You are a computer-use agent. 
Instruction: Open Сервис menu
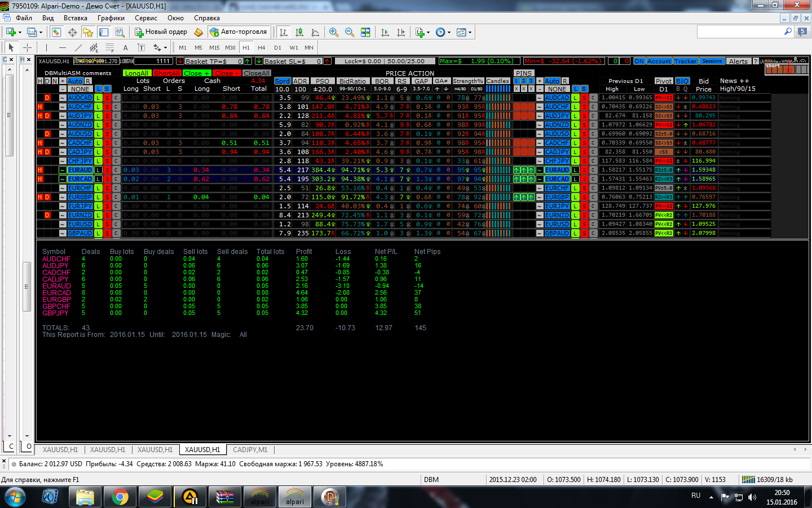[x=146, y=18]
